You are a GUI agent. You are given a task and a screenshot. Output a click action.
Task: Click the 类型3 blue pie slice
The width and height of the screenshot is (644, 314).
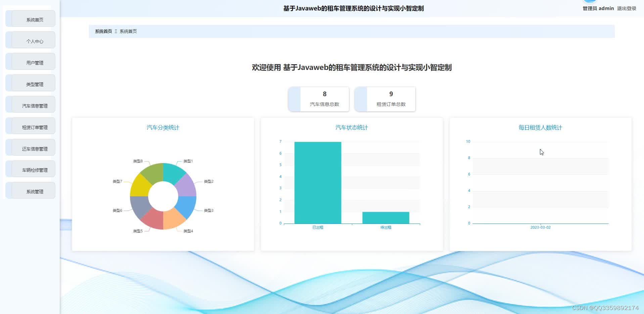coord(186,206)
